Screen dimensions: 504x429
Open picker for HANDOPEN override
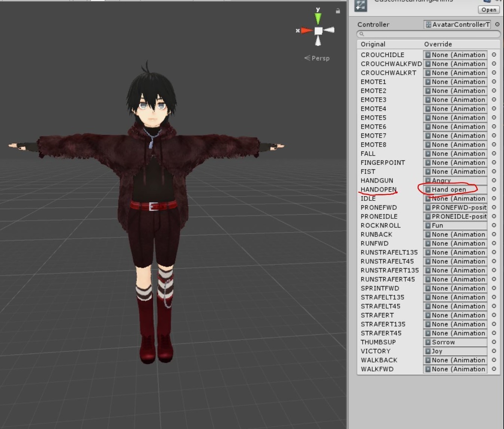(x=494, y=189)
